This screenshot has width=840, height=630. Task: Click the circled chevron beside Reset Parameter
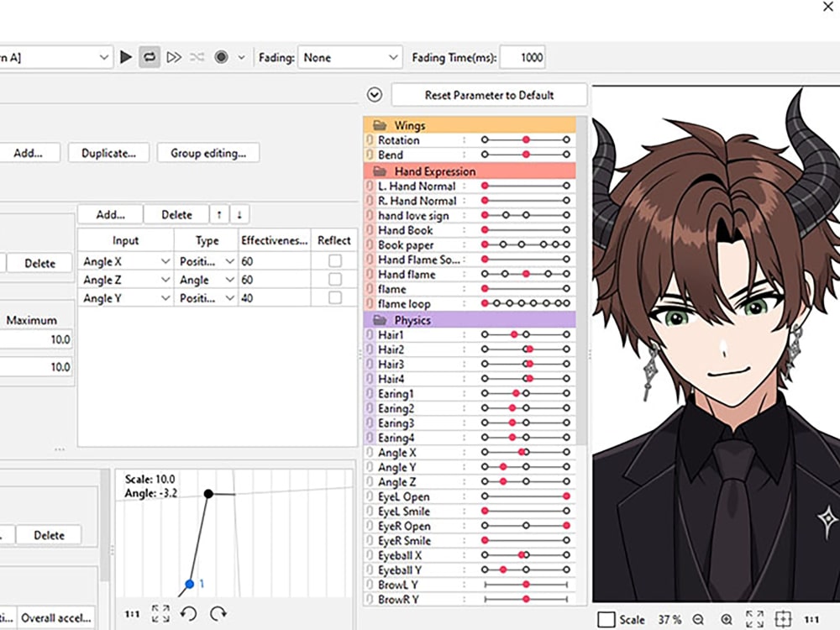375,95
